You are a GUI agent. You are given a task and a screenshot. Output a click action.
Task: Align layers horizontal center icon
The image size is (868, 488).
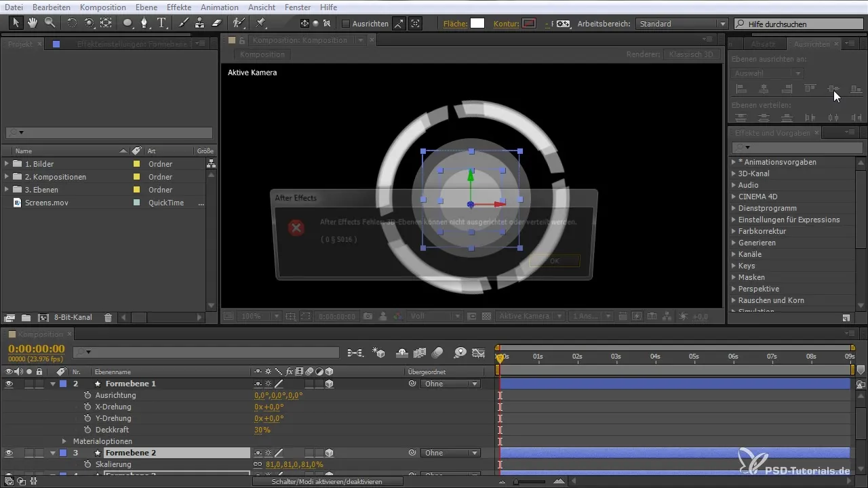764,89
